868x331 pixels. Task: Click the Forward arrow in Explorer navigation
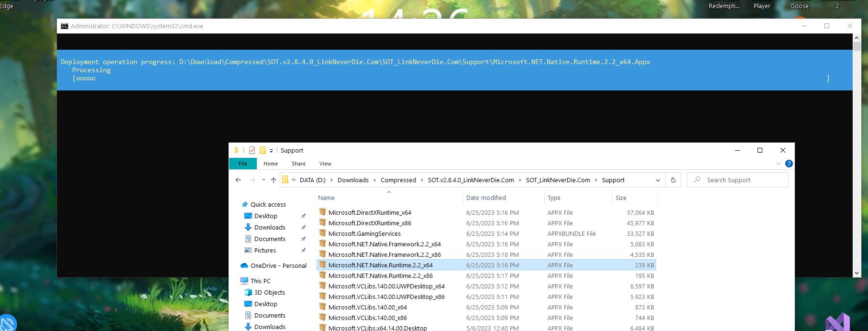[x=252, y=180]
